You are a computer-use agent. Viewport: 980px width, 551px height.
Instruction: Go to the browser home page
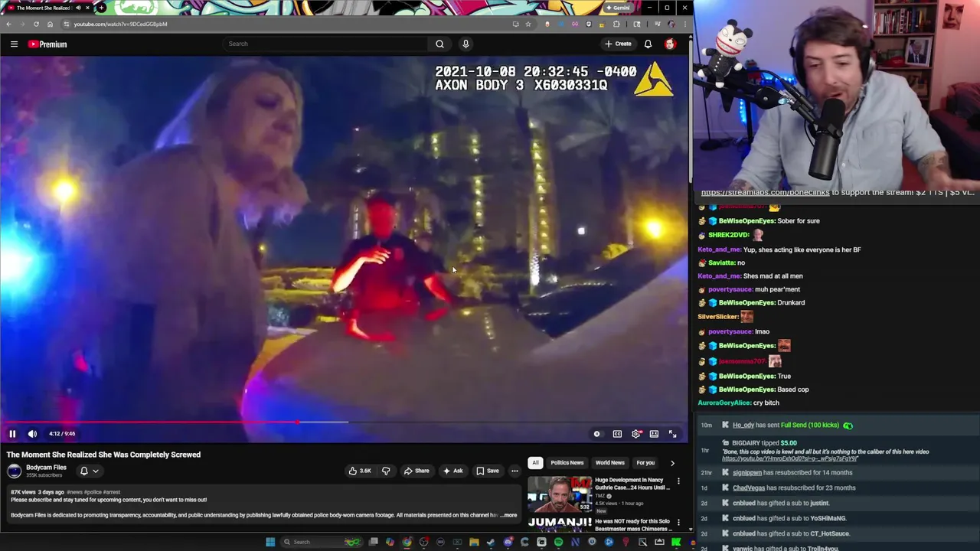tap(50, 24)
